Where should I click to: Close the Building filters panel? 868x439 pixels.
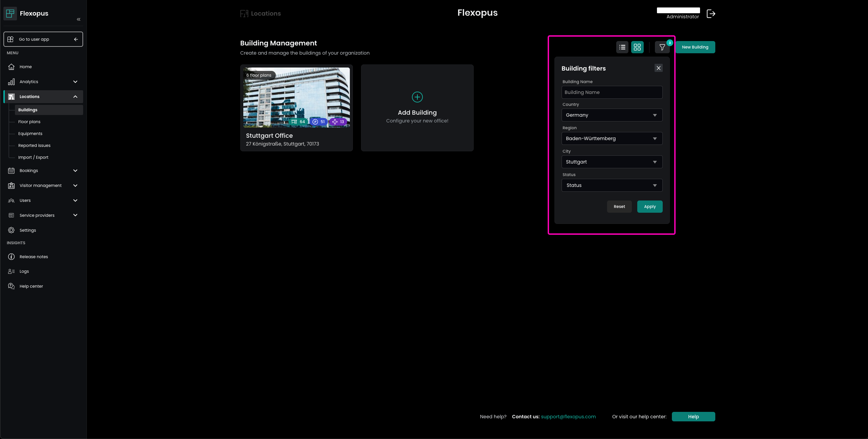pos(658,68)
